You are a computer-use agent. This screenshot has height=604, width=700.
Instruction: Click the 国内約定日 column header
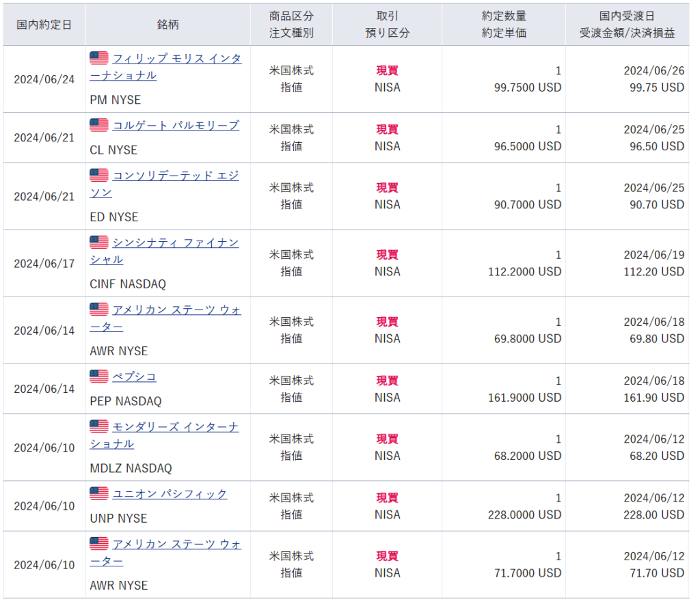point(43,24)
